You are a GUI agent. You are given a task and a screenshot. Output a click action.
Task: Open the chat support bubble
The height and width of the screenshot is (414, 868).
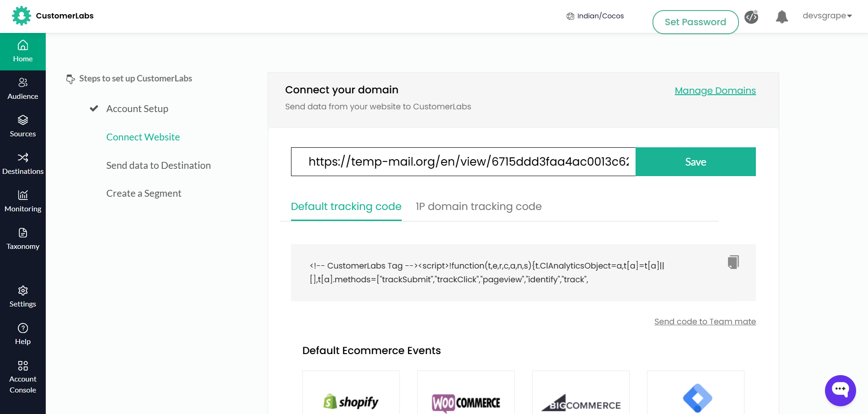tap(840, 390)
